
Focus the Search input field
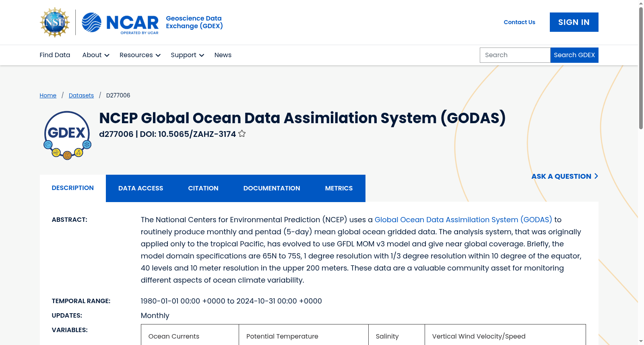click(x=515, y=55)
